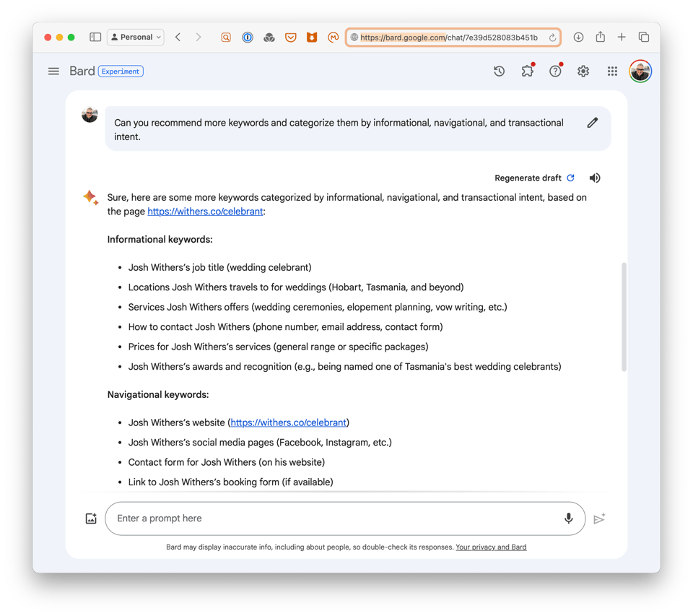
Task: Click the speaker icon to hear the response
Action: [594, 178]
